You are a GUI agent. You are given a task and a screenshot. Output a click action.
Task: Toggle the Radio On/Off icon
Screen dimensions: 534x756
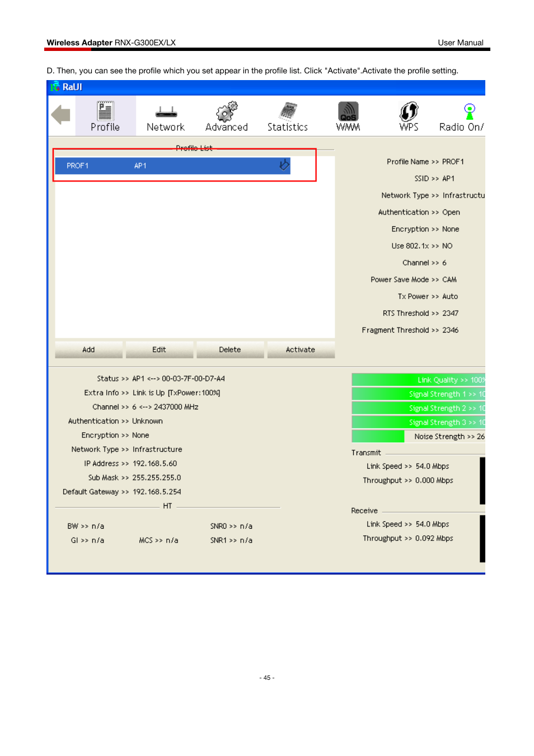(470, 111)
